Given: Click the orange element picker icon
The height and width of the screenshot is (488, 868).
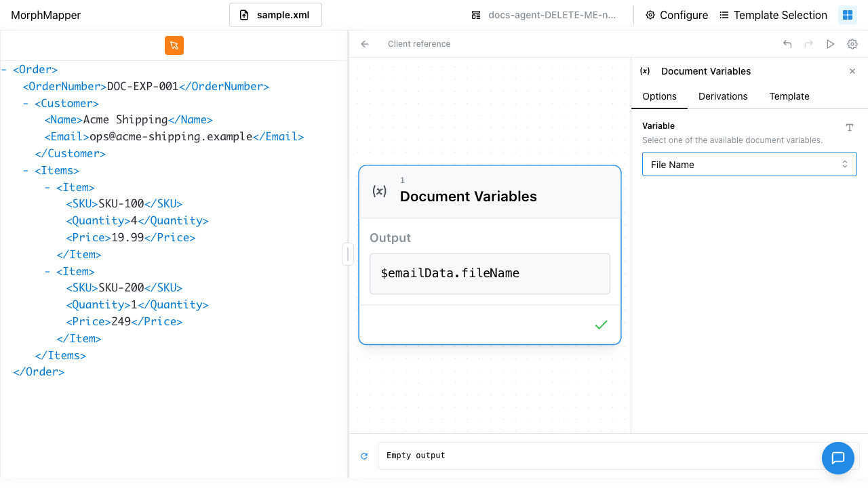Looking at the screenshot, I should click(x=174, y=45).
